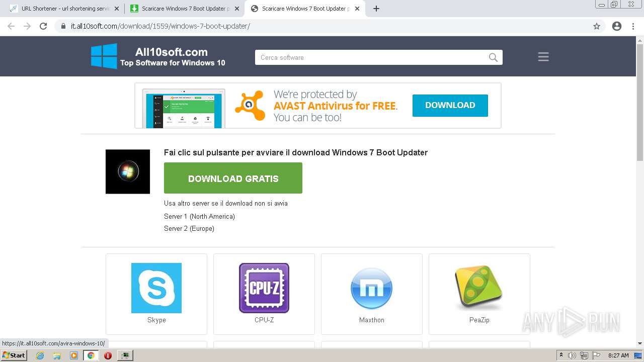Bookmark this page with the star icon

tap(597, 26)
